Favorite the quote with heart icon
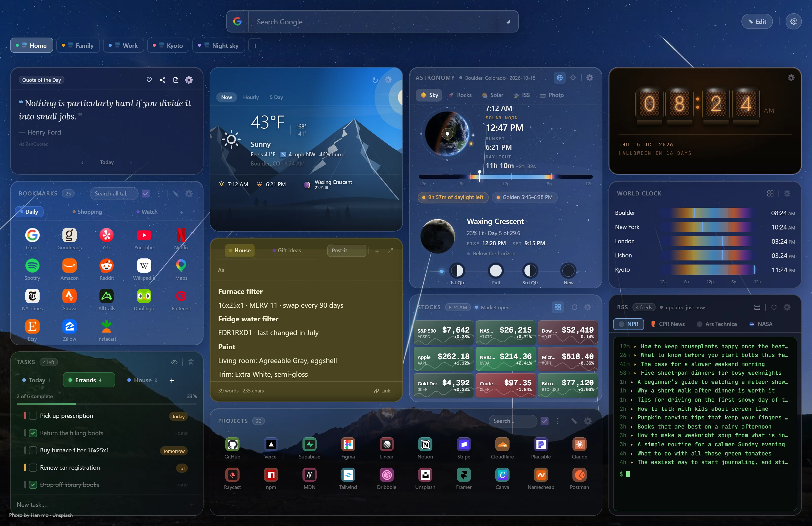 pos(149,80)
